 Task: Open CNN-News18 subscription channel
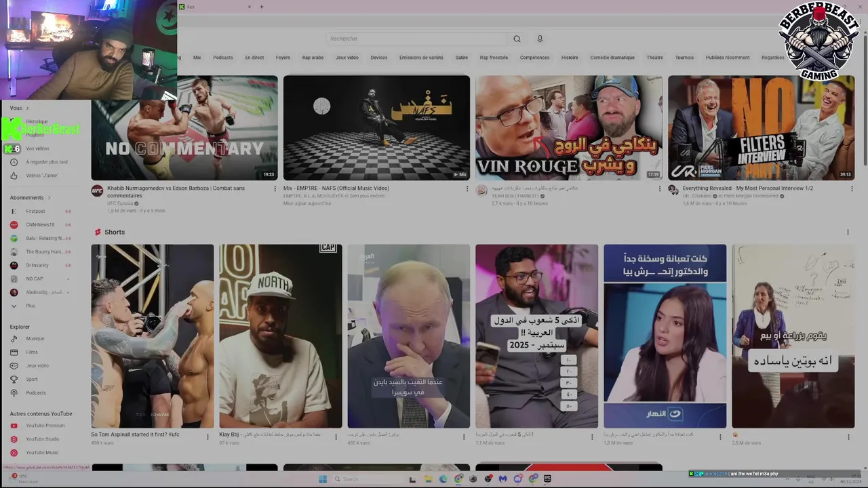coord(40,225)
